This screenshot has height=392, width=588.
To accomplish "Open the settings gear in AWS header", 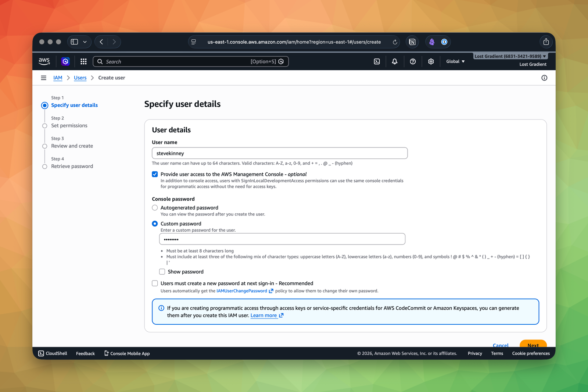I will pyautogui.click(x=431, y=61).
